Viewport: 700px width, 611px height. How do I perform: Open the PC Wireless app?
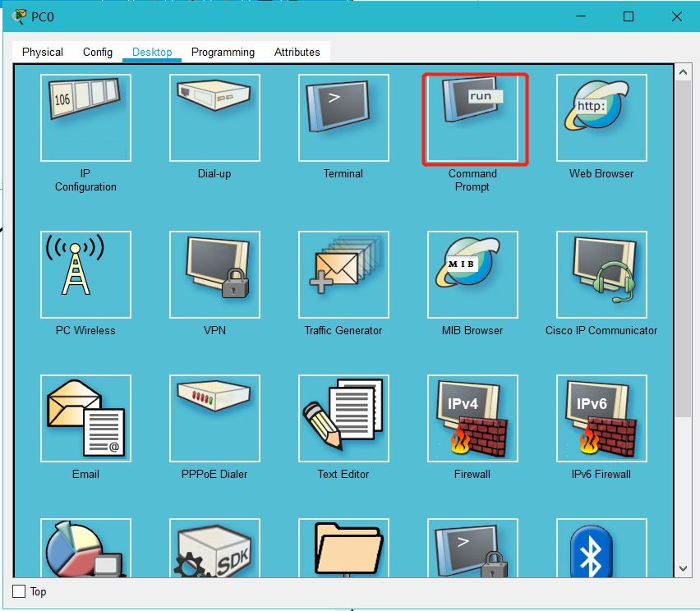(85, 274)
